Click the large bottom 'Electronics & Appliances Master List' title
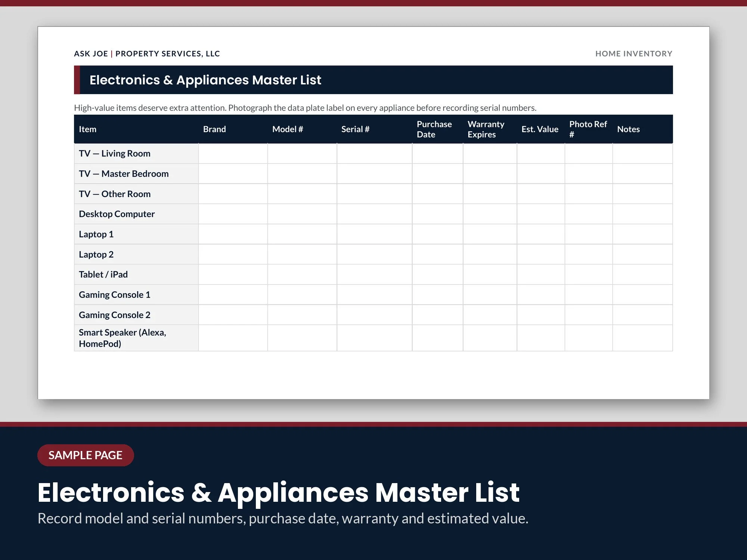Screen dimensions: 747x560 click(279, 493)
